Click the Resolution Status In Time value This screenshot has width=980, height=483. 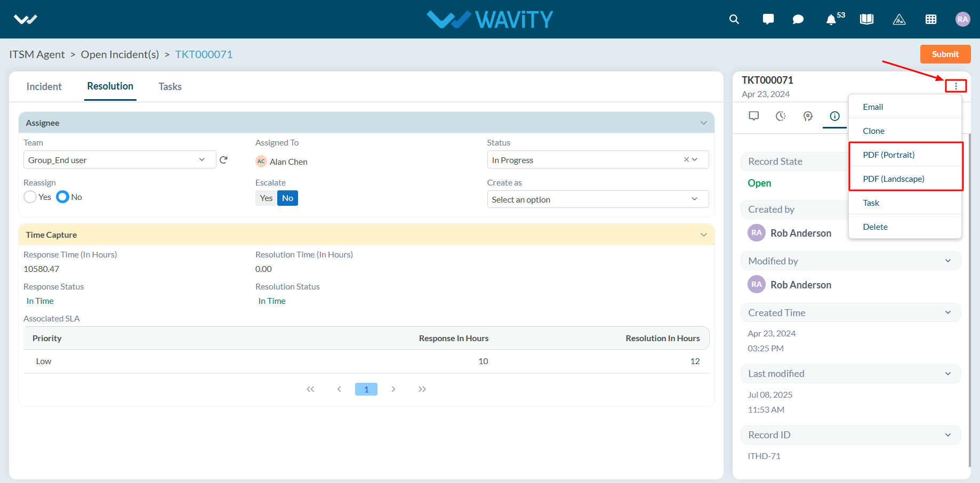point(272,301)
